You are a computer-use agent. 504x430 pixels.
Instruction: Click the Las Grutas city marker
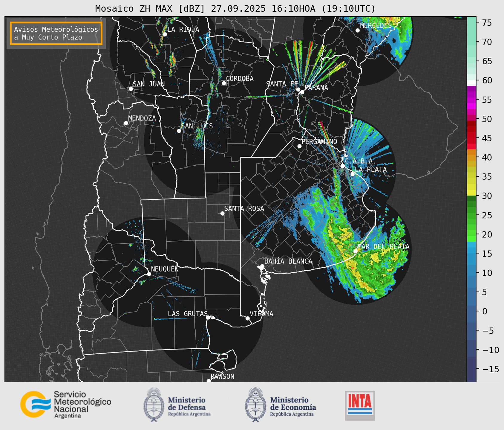(208, 317)
